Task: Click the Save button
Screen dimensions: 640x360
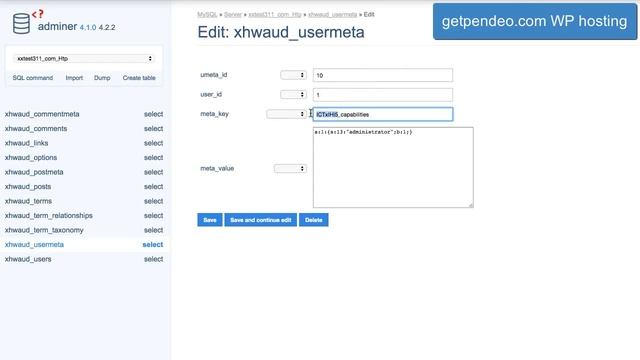Action: pos(210,220)
